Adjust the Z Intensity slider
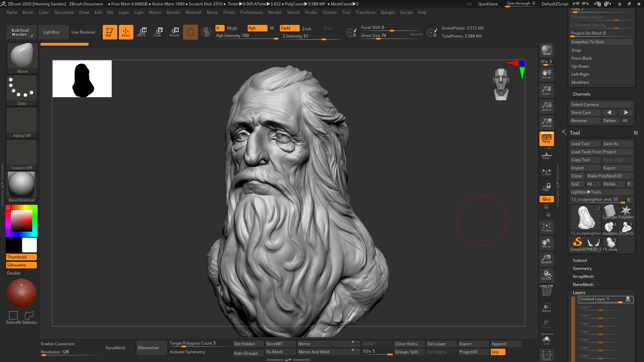Viewport: 644px width, 362px height. click(x=312, y=36)
